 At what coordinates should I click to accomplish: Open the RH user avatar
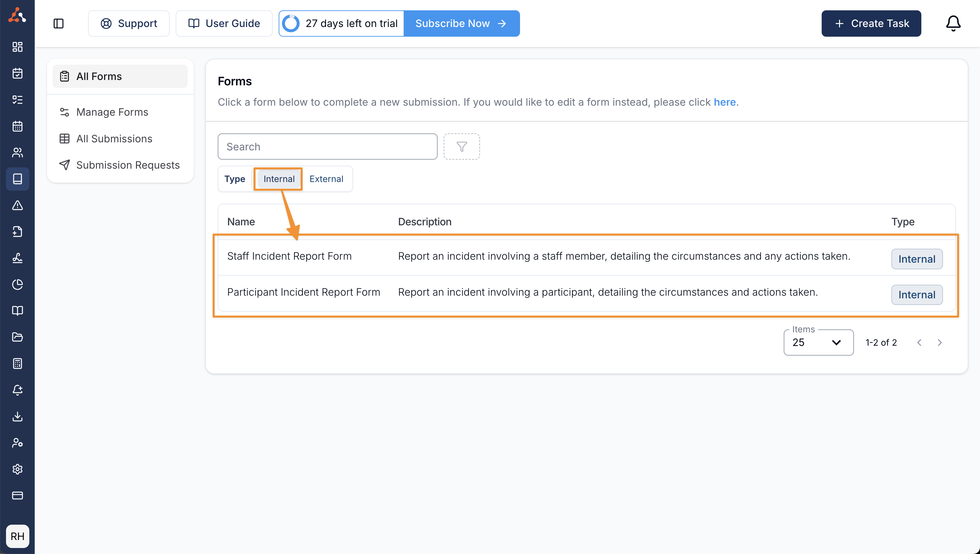coord(17,536)
